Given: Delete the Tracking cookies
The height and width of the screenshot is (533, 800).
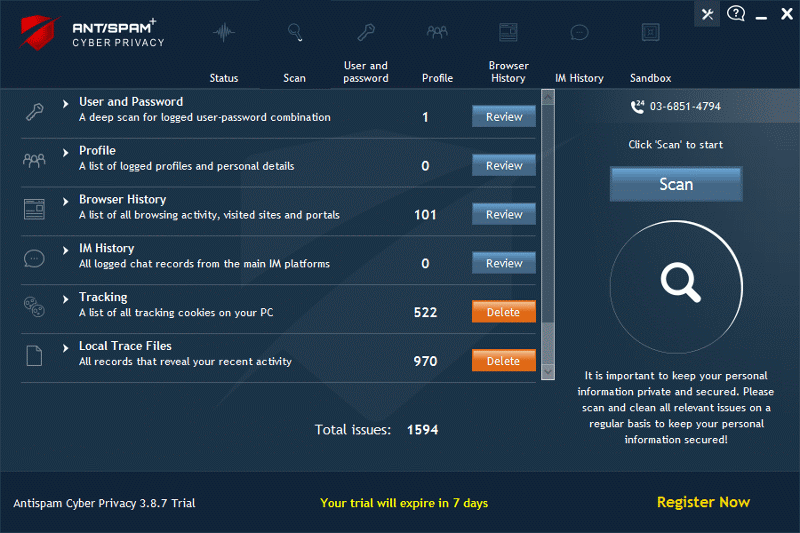Looking at the screenshot, I should 504,312.
